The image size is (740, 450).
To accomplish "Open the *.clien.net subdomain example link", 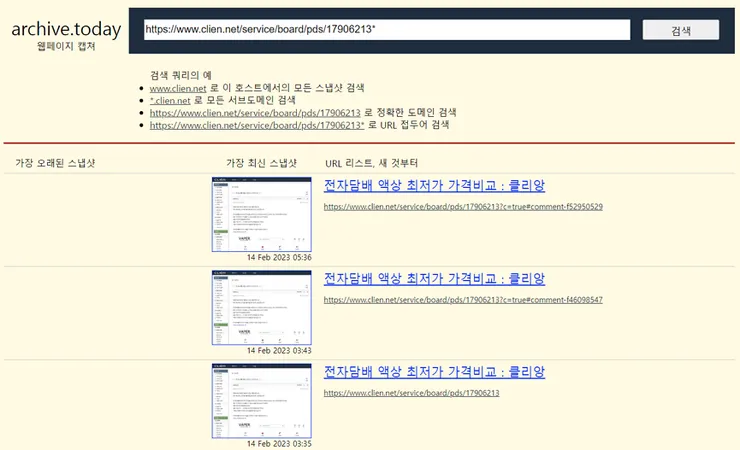I will coord(170,100).
